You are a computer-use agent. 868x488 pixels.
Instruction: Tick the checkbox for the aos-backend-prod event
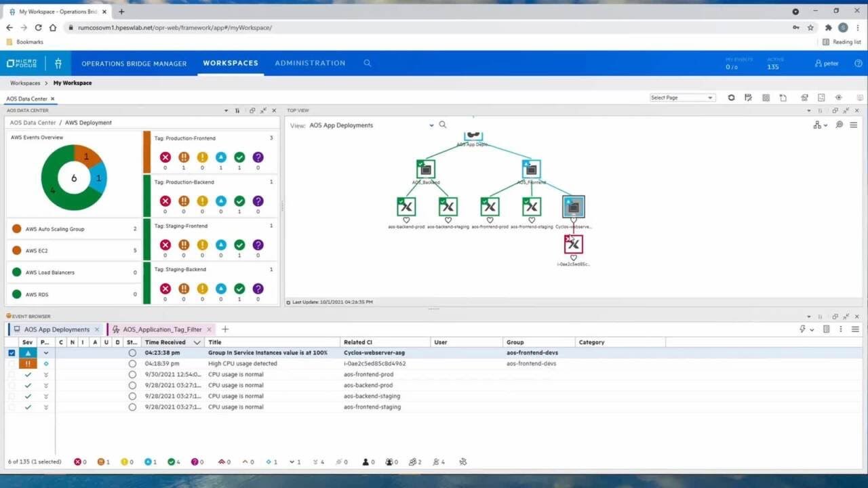12,385
